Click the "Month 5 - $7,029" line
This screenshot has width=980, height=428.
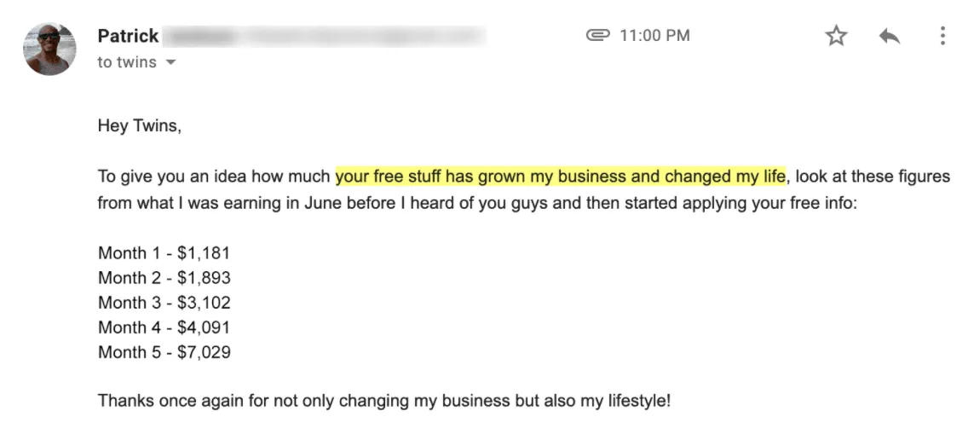pos(164,352)
